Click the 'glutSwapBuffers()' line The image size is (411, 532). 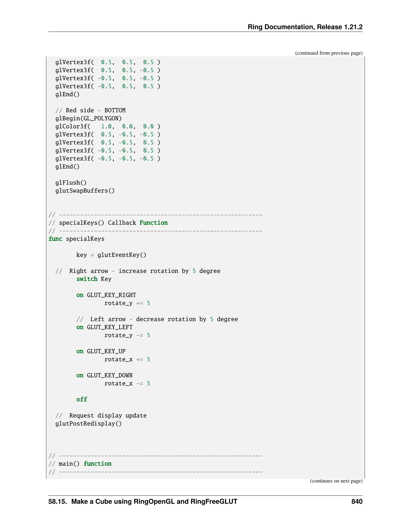[85, 191]
